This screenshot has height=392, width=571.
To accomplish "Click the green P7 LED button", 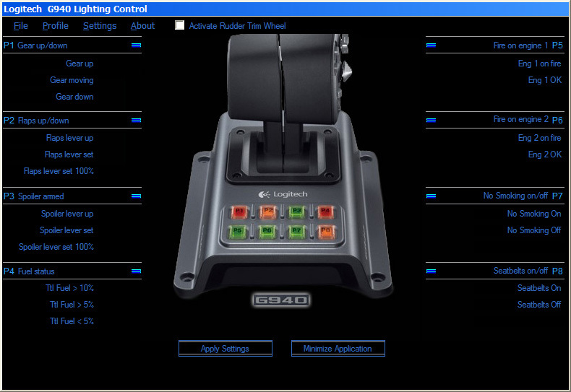I will (x=296, y=232).
